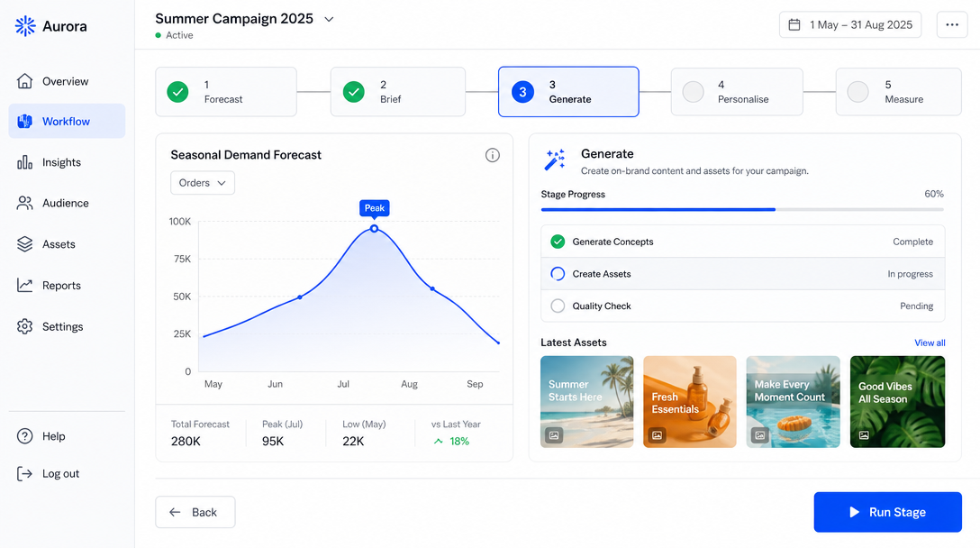The height and width of the screenshot is (548, 980).
Task: Click the Log out arrow icon
Action: pos(24,473)
